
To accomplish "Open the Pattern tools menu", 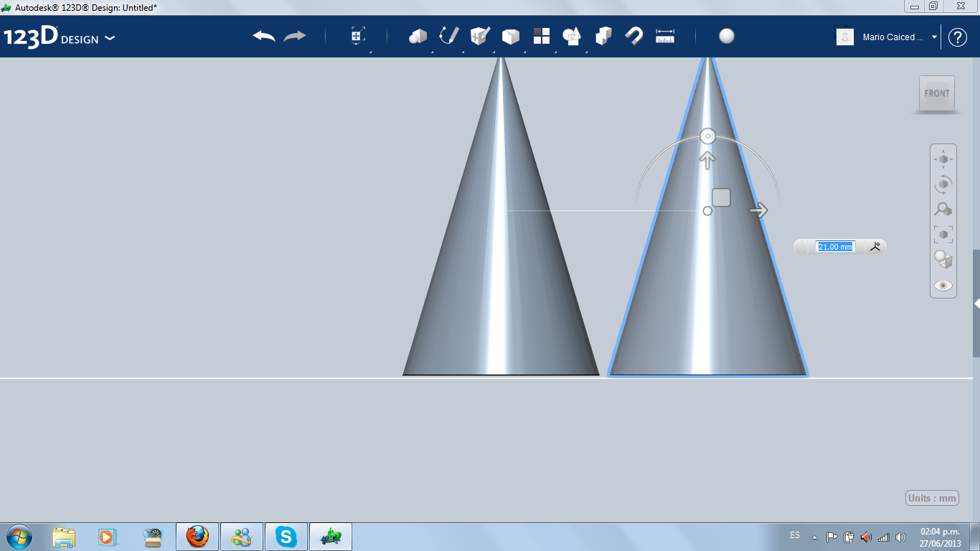I will [542, 36].
